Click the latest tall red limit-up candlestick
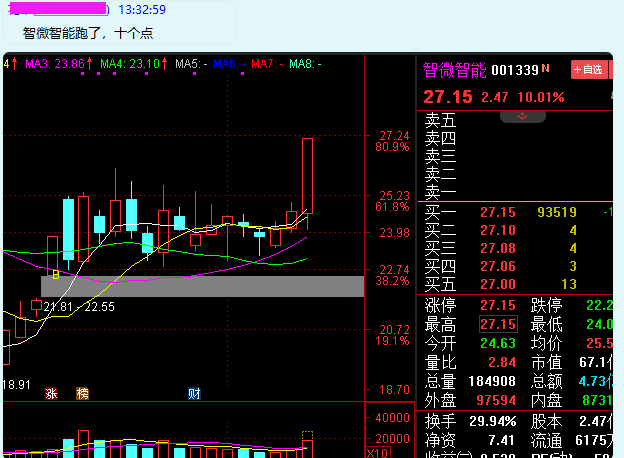 click(x=308, y=176)
